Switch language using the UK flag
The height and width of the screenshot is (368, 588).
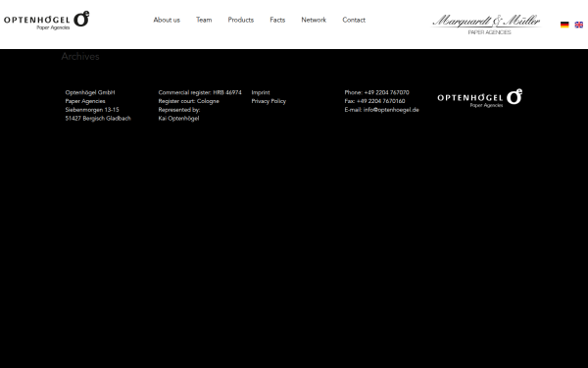578,25
